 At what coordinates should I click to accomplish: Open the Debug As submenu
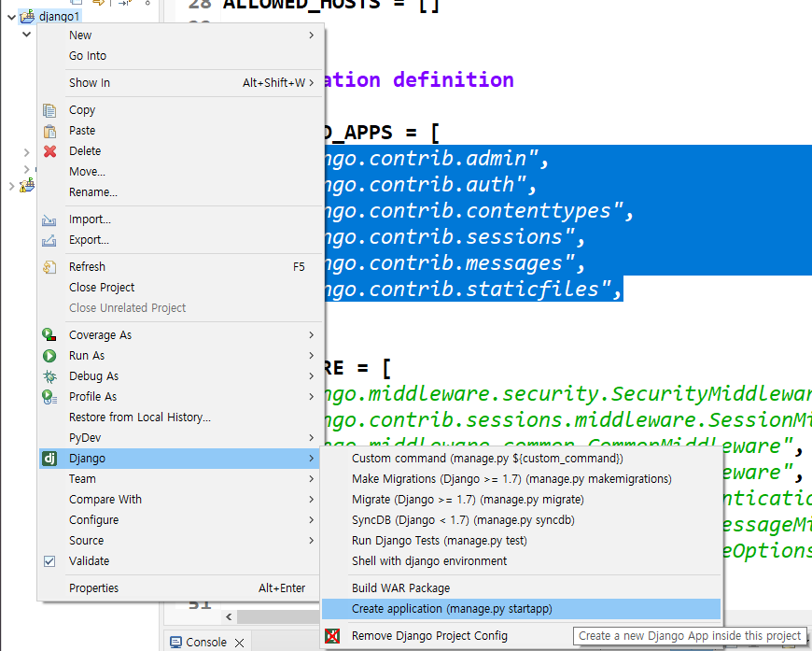click(x=179, y=376)
